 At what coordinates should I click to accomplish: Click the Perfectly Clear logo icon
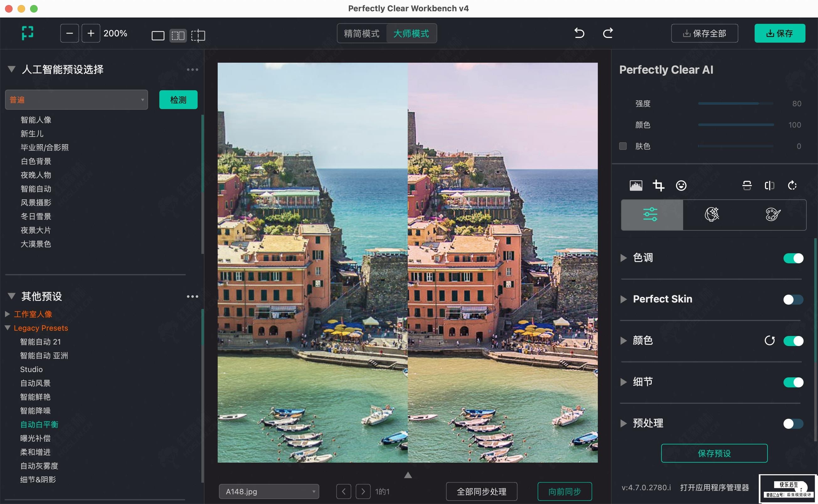click(x=27, y=33)
